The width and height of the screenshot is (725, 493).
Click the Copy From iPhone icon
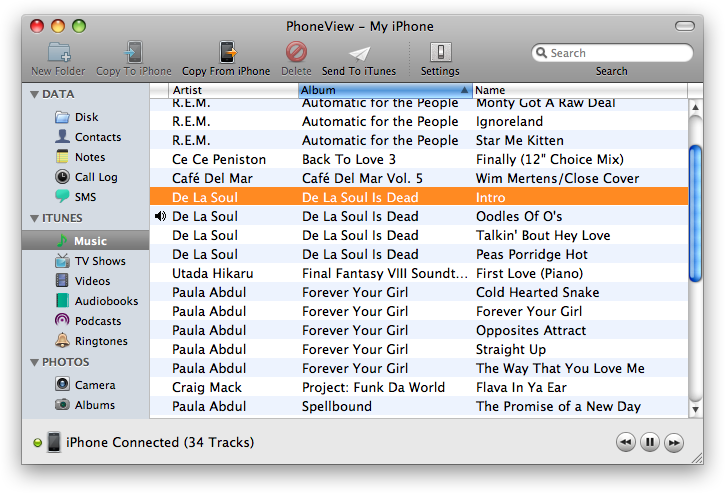pos(227,52)
